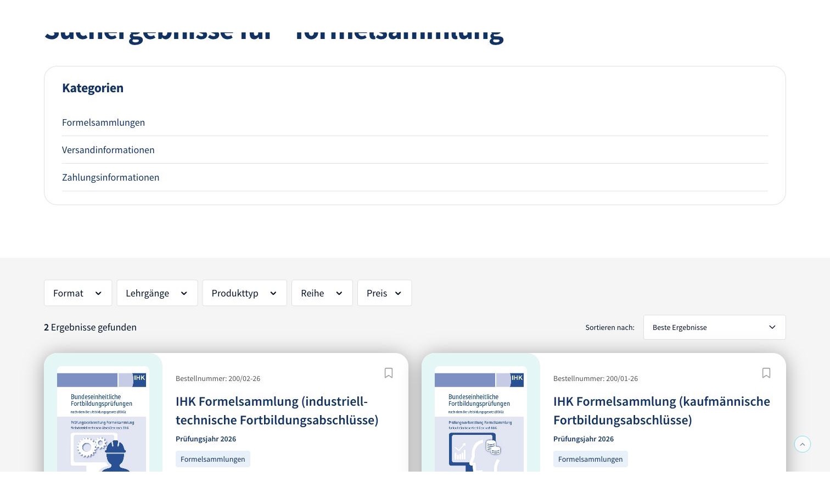Click Prüfungsjahr 2026 on industriell-technische card
830x504 pixels.
[x=206, y=439]
